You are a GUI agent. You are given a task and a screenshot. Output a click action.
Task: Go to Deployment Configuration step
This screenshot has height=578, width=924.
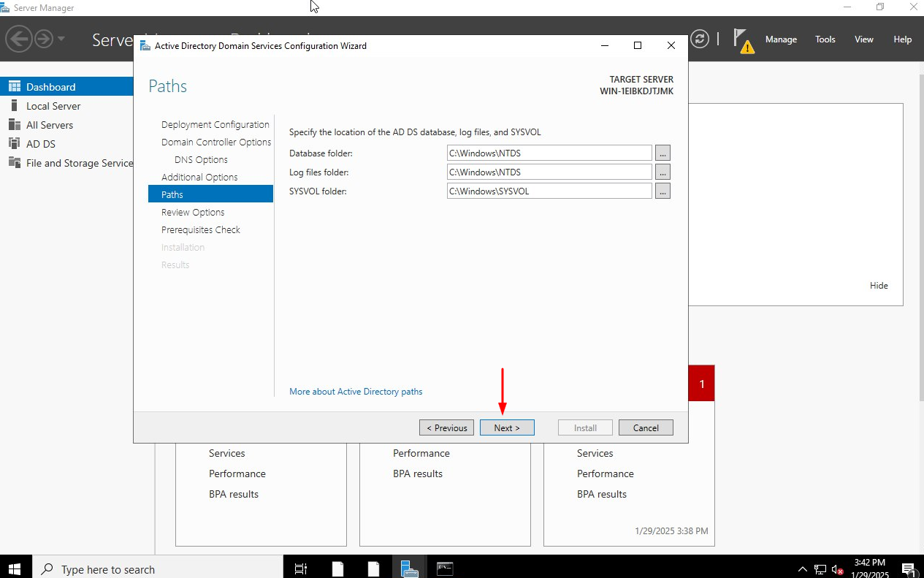215,125
